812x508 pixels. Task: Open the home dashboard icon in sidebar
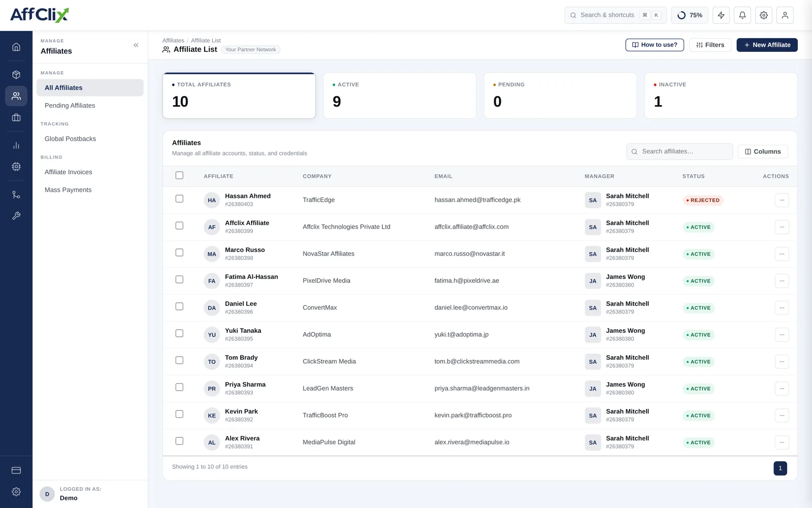coord(16,47)
